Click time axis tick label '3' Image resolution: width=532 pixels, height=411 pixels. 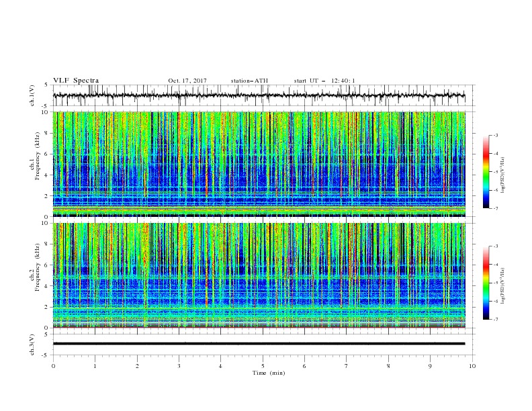tap(179, 366)
